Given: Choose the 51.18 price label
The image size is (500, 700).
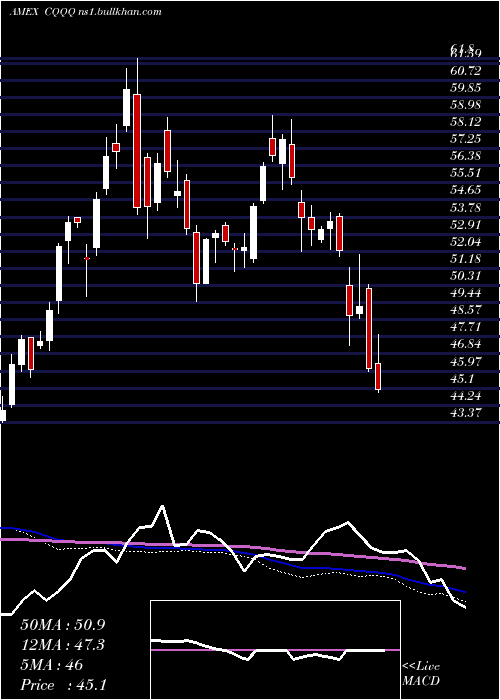Looking at the screenshot, I should [466, 259].
